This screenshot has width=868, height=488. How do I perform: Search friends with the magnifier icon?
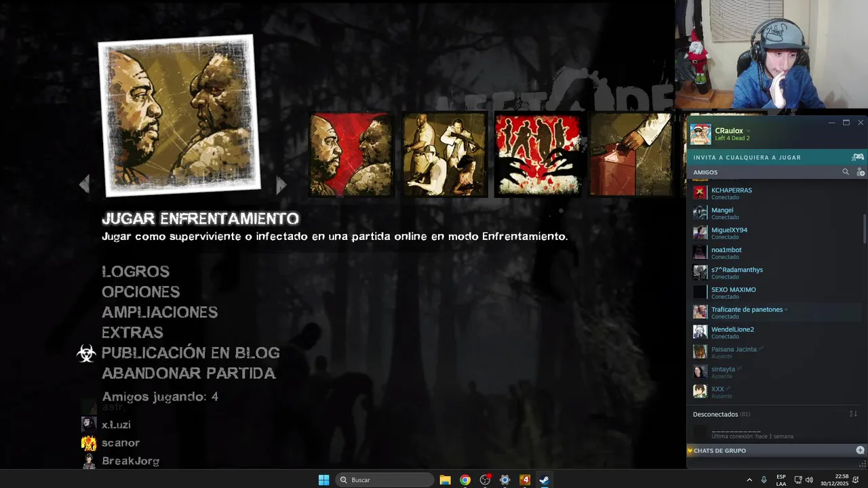pyautogui.click(x=846, y=172)
